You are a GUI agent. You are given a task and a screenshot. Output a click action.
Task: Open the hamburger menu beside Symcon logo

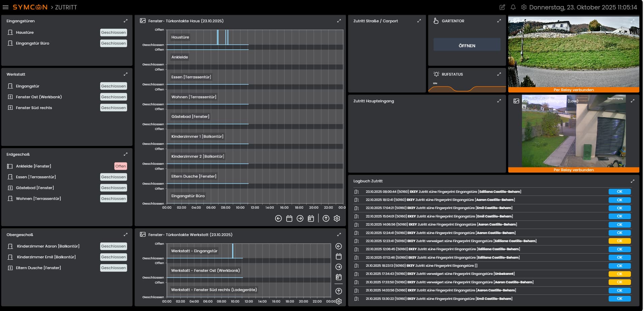(5, 7)
